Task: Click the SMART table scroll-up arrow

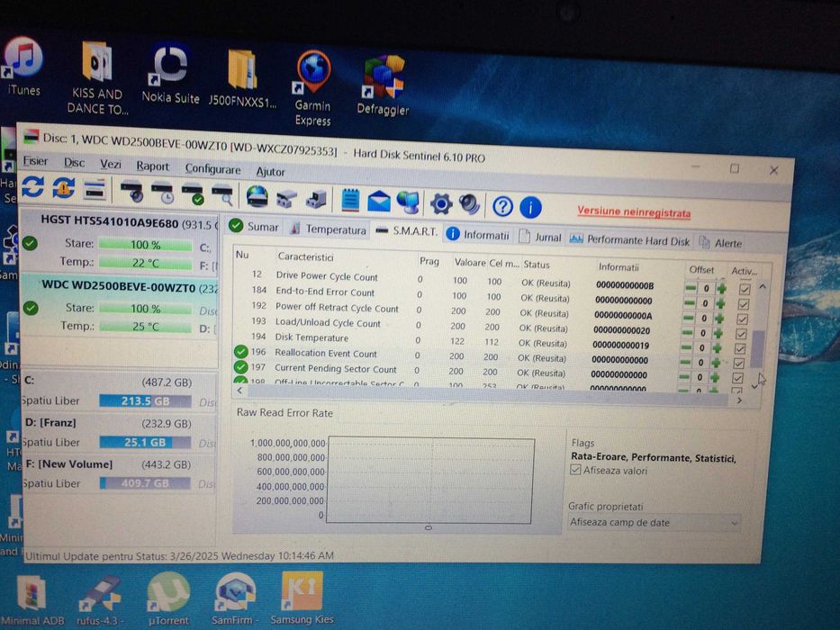Action: point(763,287)
